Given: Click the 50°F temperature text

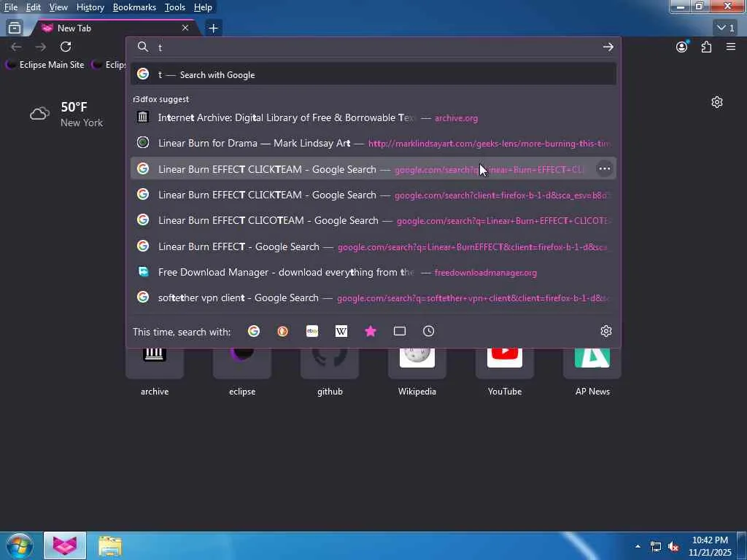Looking at the screenshot, I should 74,107.
